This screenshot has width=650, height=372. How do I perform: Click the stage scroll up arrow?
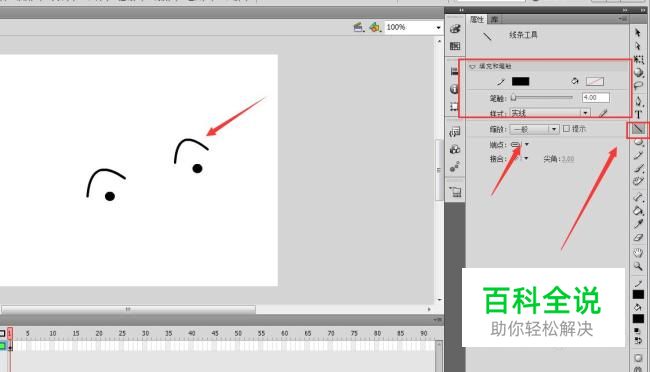click(439, 41)
